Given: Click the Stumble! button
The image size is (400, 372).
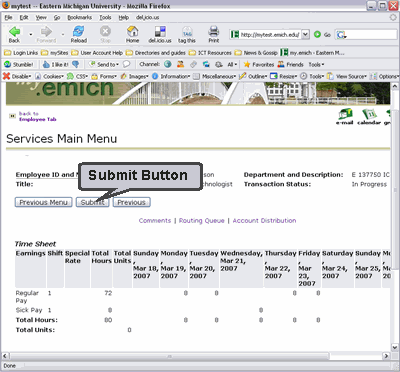Looking at the screenshot, I should (x=19, y=64).
